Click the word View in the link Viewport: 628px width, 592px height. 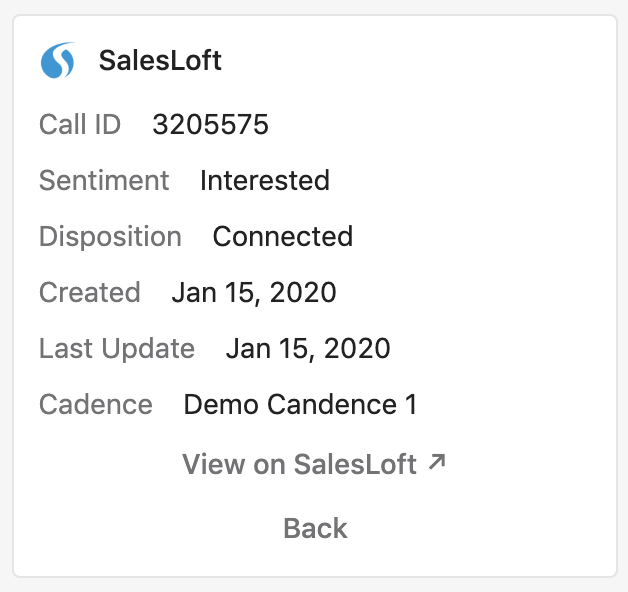pos(213,464)
